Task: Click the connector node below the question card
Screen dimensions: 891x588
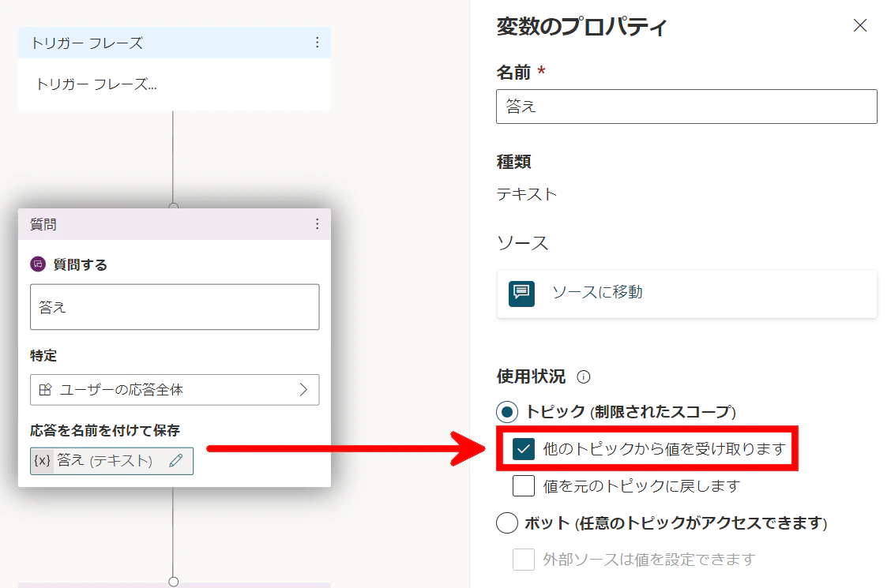Action: (x=173, y=582)
